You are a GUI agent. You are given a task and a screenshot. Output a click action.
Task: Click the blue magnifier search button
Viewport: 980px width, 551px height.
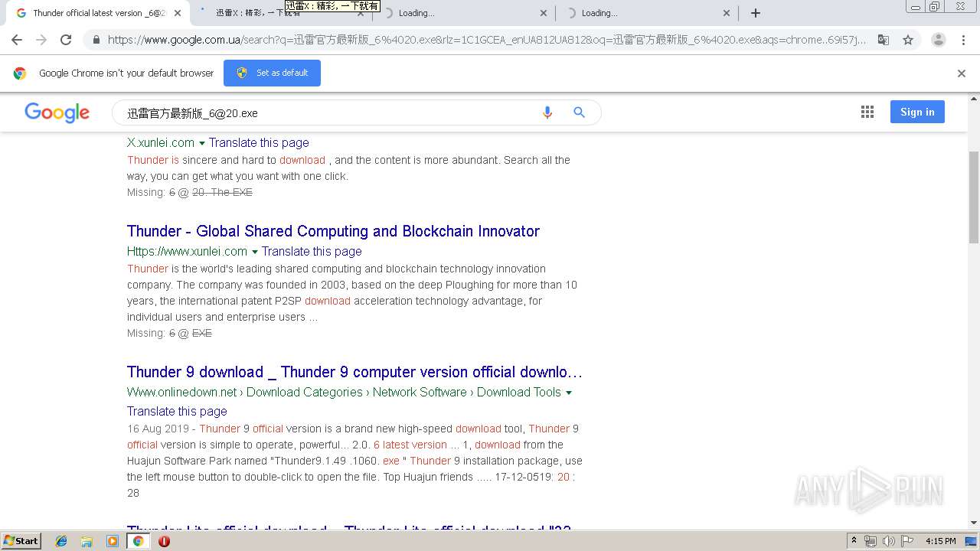click(x=580, y=112)
